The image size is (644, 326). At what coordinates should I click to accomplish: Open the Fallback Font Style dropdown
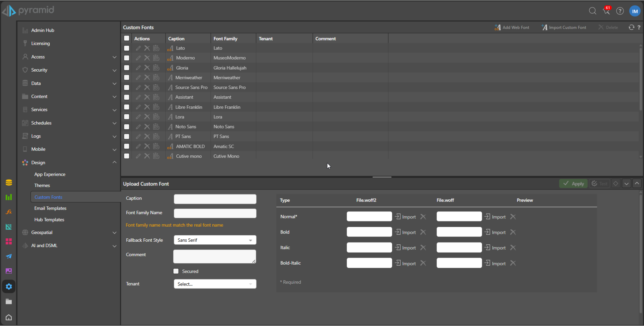point(215,240)
